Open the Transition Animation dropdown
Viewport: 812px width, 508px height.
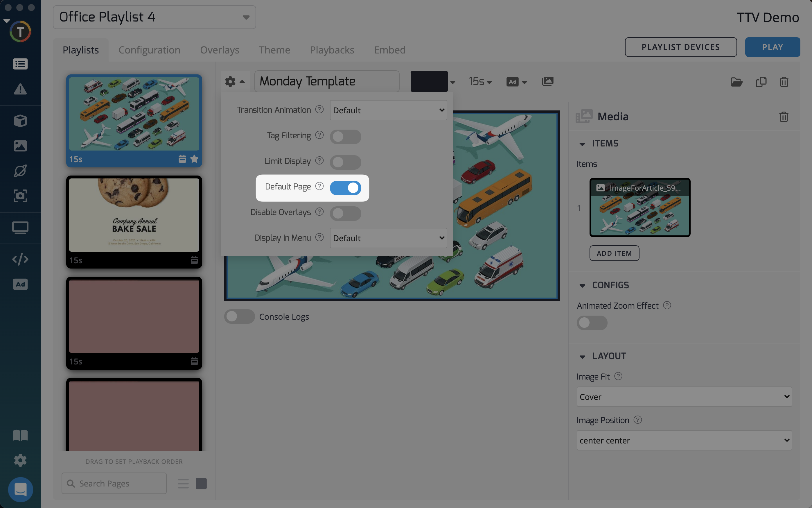coord(388,110)
